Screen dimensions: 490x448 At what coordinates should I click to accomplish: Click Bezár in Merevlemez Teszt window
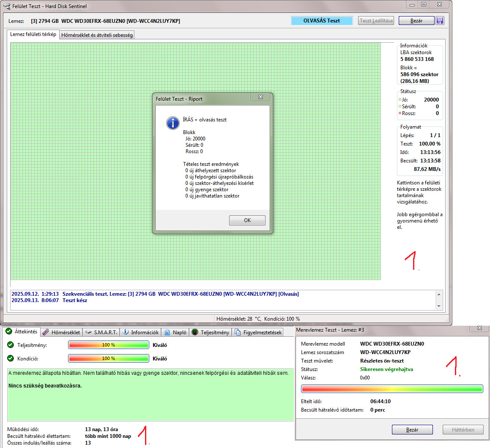[412, 429]
